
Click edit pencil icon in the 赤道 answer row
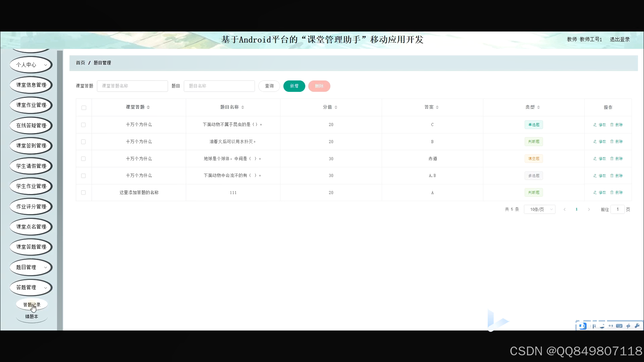click(595, 159)
